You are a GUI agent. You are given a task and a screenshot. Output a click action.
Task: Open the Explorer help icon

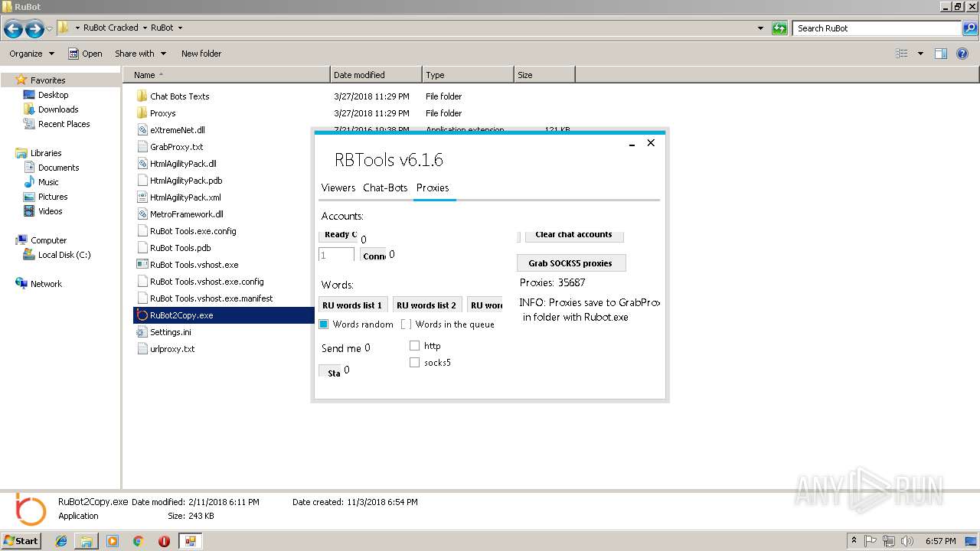pyautogui.click(x=963, y=54)
